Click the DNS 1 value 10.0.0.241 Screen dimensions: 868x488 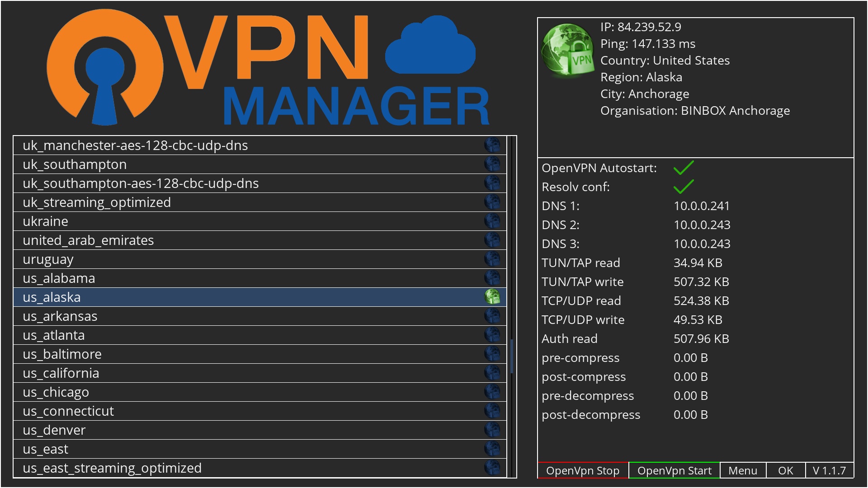click(702, 206)
